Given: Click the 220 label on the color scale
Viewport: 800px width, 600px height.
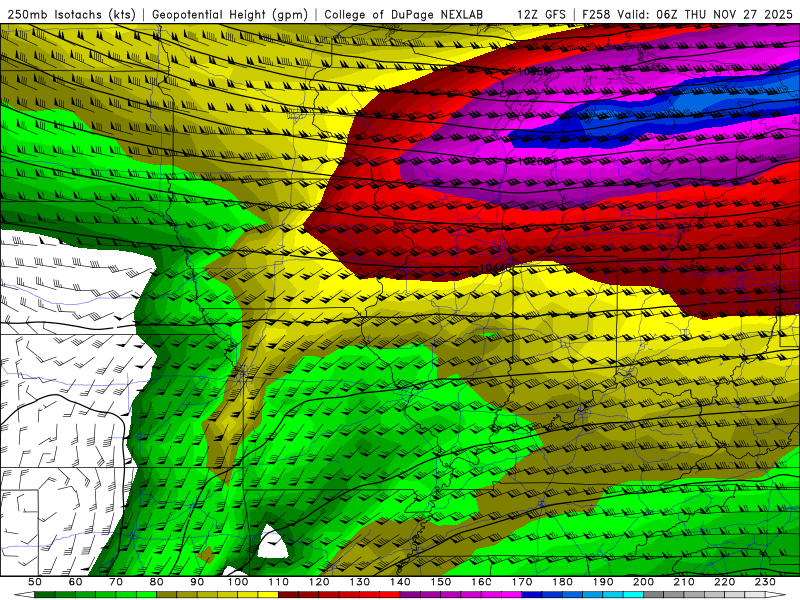Looking at the screenshot, I should (724, 582).
